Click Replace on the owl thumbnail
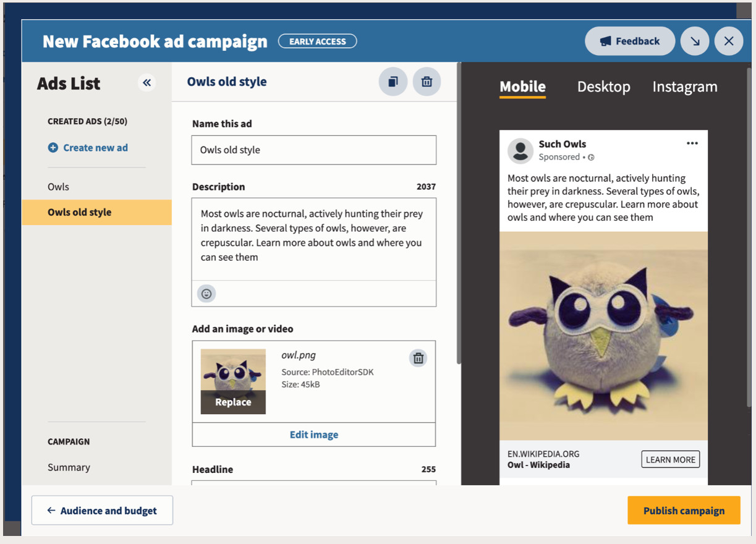756x544 pixels. coord(233,402)
